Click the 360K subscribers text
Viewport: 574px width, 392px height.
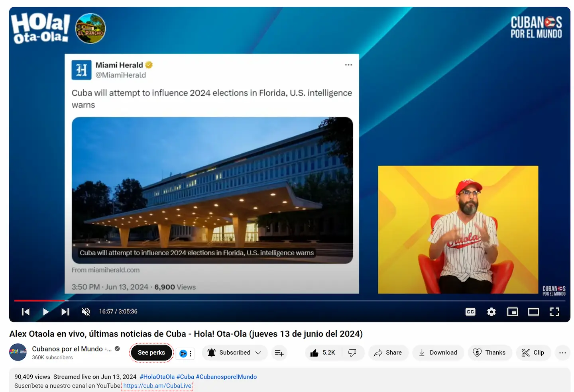tap(52, 358)
